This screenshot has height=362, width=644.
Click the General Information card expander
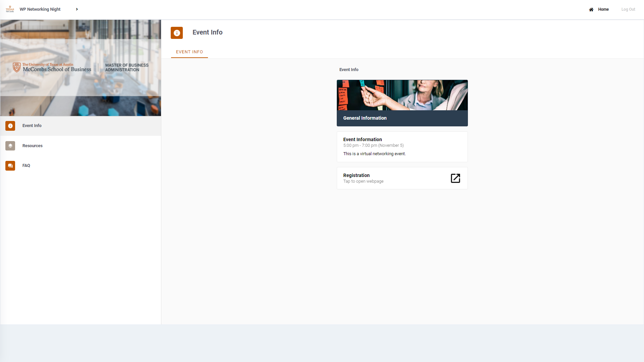402,103
